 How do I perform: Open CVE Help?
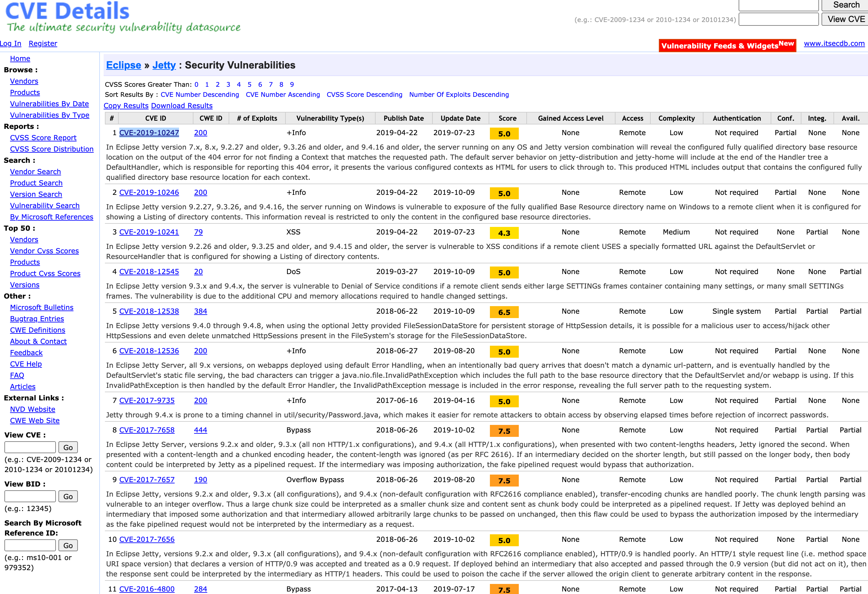coord(26,364)
